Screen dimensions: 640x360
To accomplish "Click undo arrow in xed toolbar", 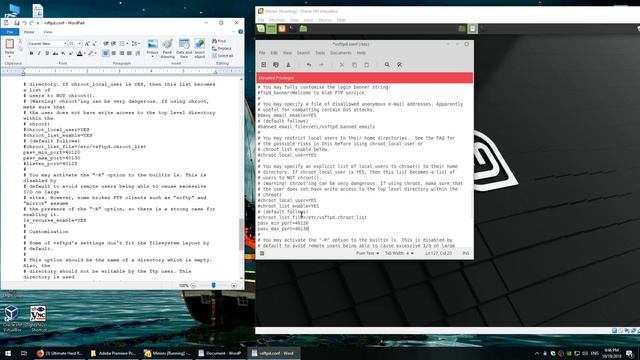I will tap(309, 64).
